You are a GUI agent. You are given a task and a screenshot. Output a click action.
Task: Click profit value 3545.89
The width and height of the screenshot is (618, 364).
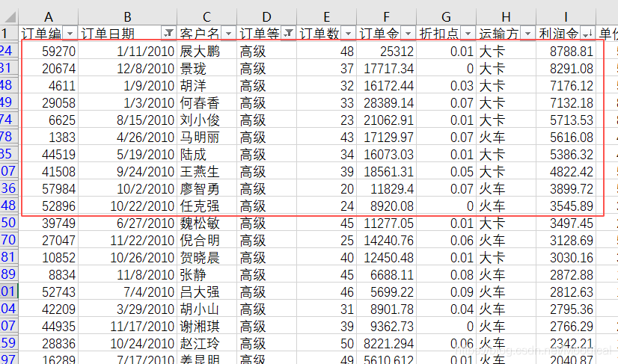coord(572,206)
